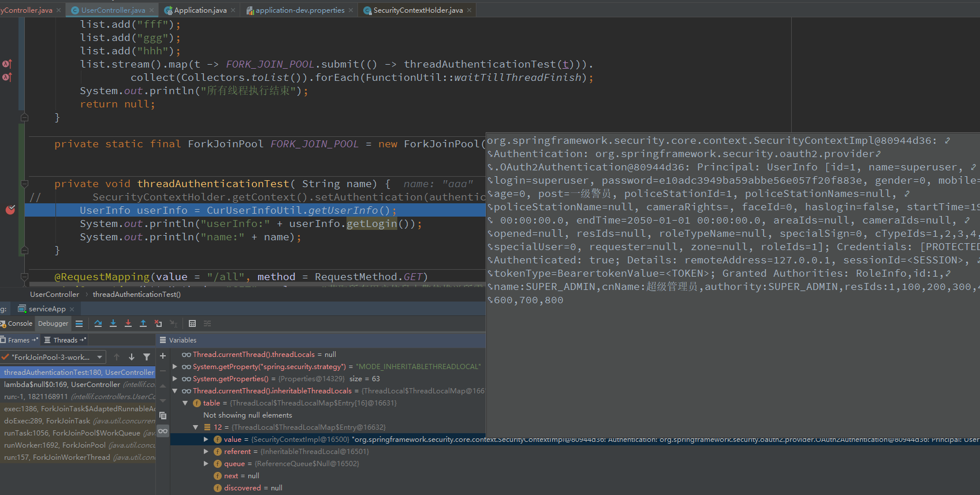This screenshot has width=980, height=495.
Task: Select frame run:157, ForkJoinWorkerThread
Action: point(78,457)
